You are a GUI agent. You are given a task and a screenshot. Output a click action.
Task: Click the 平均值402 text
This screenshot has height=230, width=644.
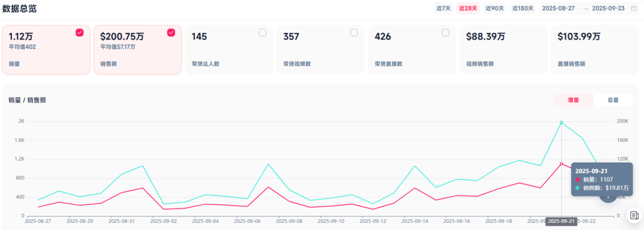click(22, 47)
